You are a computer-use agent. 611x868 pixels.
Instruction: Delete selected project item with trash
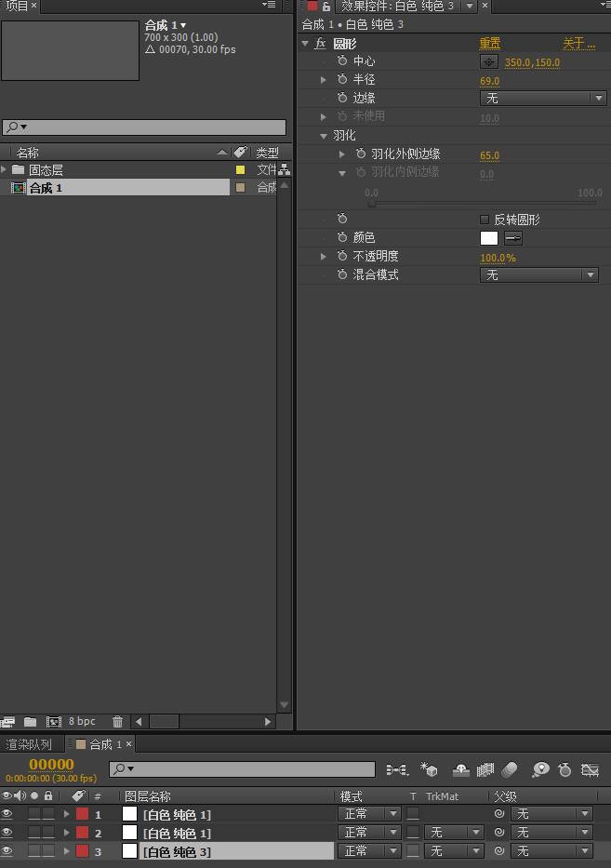117,722
